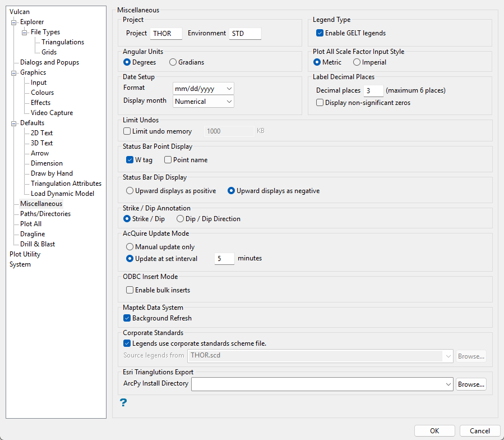The width and height of the screenshot is (504, 440).
Task: Select Input under Graphics
Action: tap(39, 82)
